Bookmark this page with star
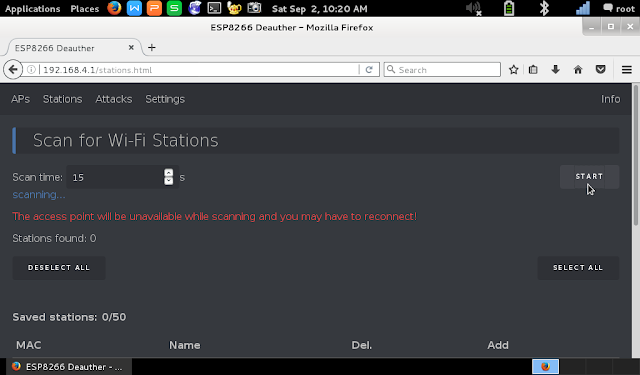This screenshot has width=640, height=375. tap(513, 70)
